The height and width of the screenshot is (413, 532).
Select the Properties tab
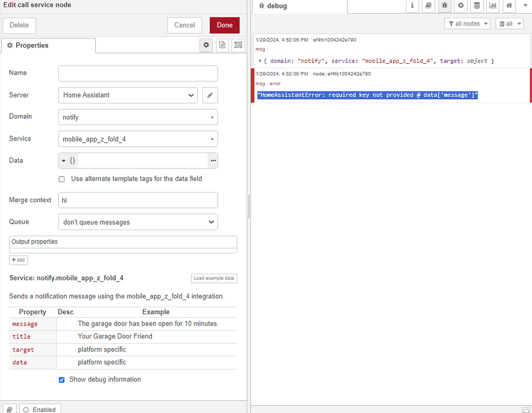[48, 46]
